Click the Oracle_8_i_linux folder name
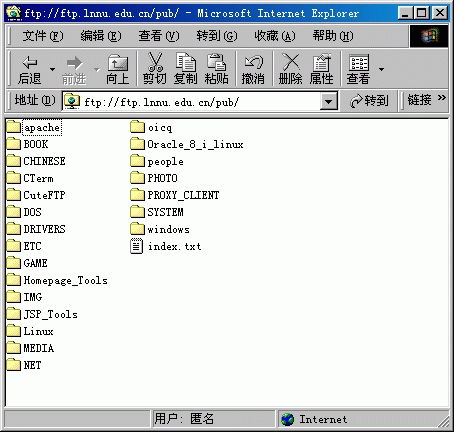The width and height of the screenshot is (454, 432). (195, 144)
